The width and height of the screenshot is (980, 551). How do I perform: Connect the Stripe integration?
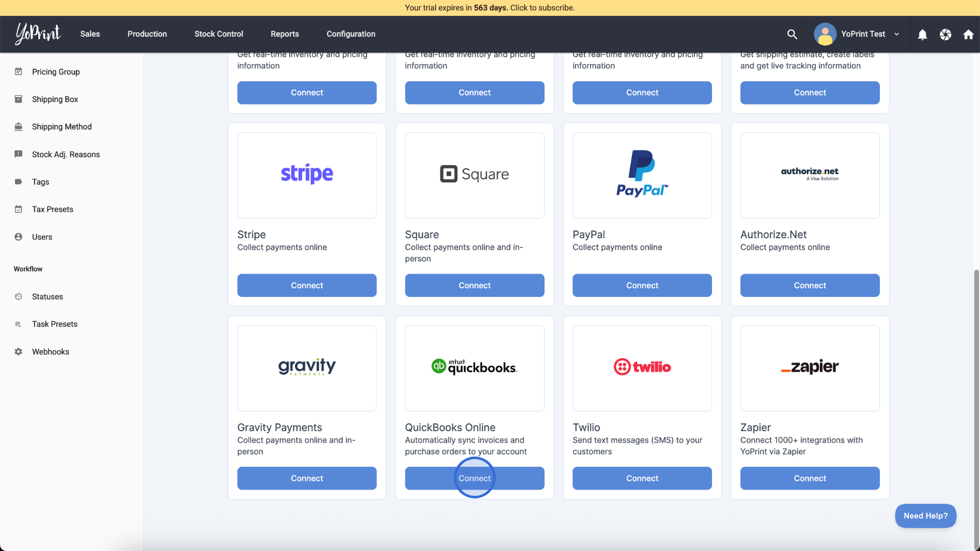(307, 285)
